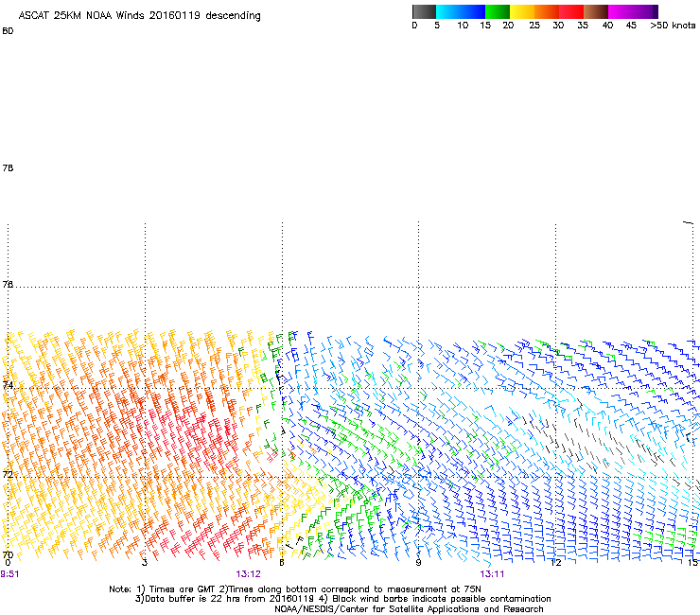Click the 30 label under the color scale
This screenshot has height=615, width=700.
[x=558, y=26]
